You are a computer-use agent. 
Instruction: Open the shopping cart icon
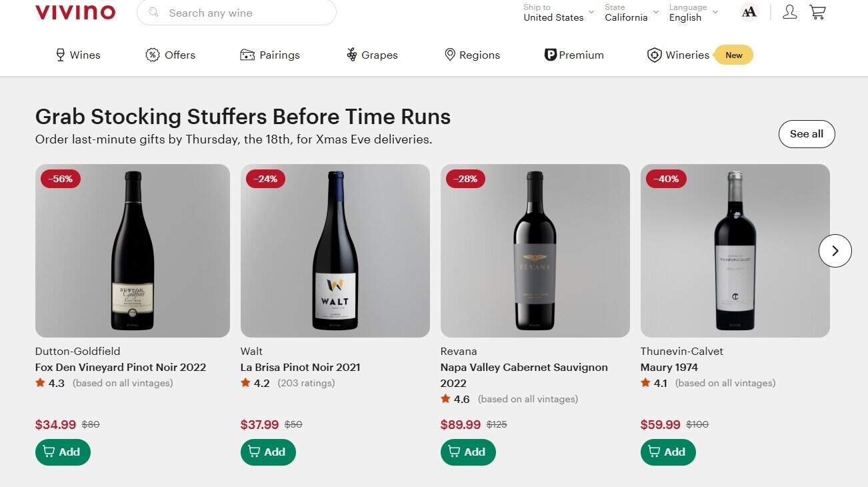coord(817,11)
